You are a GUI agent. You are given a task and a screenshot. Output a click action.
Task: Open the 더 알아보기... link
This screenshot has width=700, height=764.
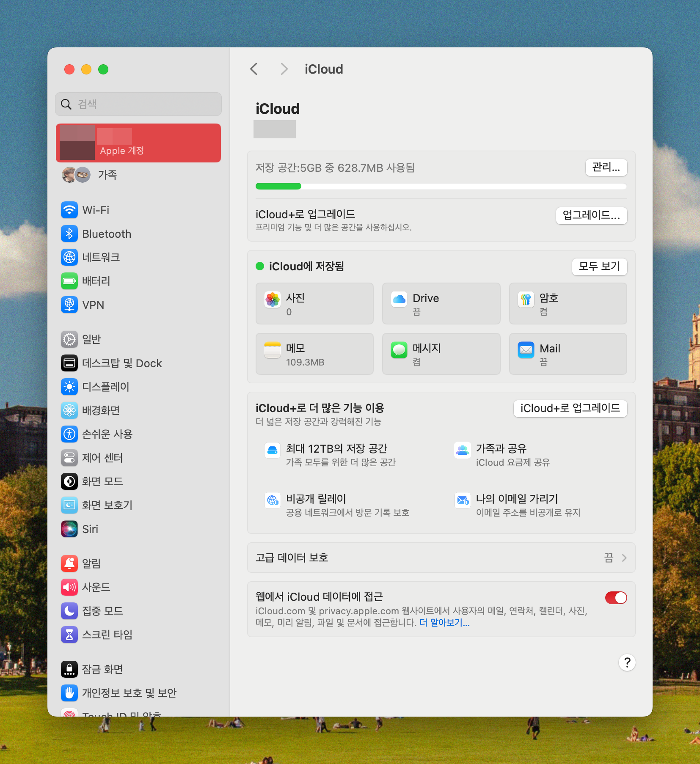pos(444,623)
